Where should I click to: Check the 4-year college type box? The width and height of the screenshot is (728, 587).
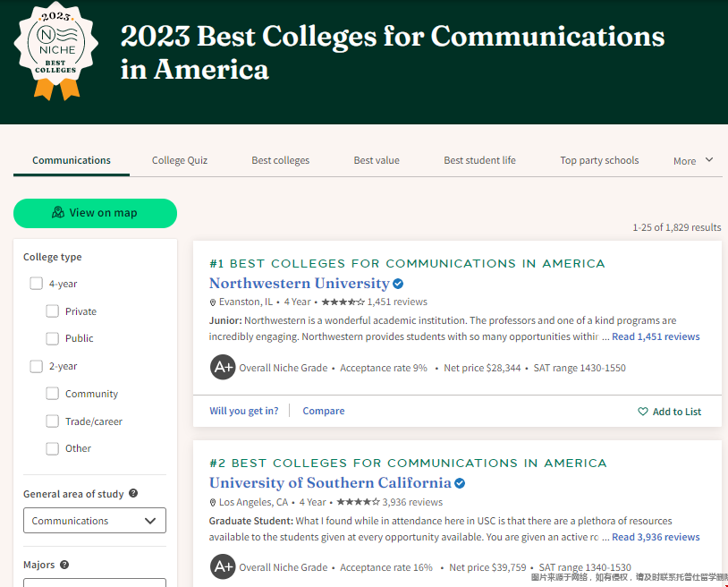point(37,284)
